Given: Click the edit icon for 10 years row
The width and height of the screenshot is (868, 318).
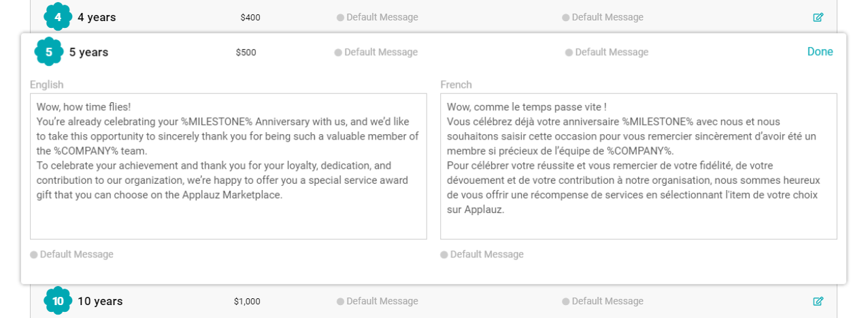Looking at the screenshot, I should (x=818, y=301).
